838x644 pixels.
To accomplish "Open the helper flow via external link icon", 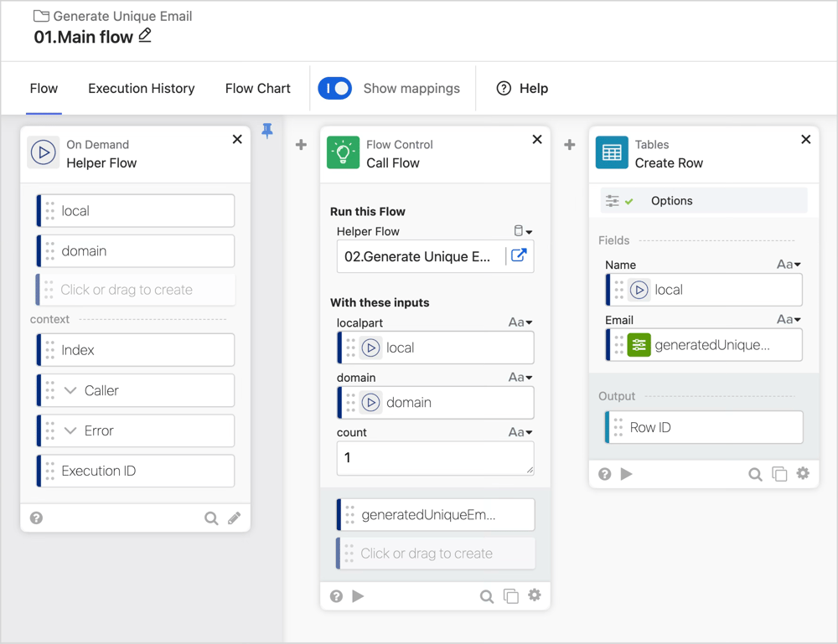I will 519,255.
